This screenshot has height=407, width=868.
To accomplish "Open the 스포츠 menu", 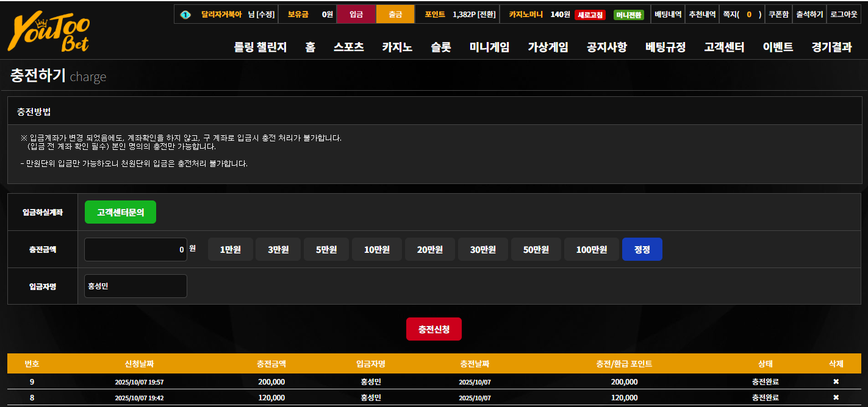I will [349, 47].
